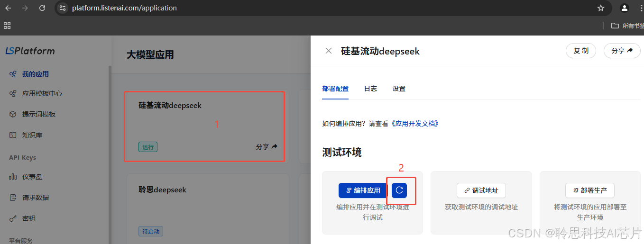Click the 知识库 book icon
This screenshot has height=244, width=644.
pyautogui.click(x=13, y=135)
